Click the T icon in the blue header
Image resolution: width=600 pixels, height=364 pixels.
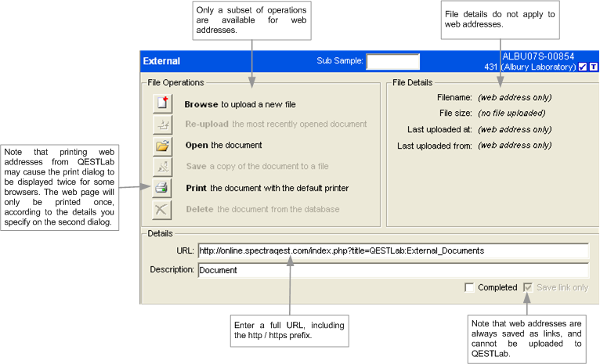coord(593,67)
